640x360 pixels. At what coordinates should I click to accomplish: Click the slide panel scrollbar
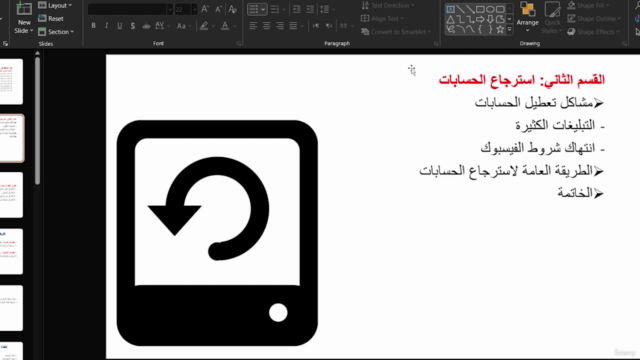[x=37, y=120]
